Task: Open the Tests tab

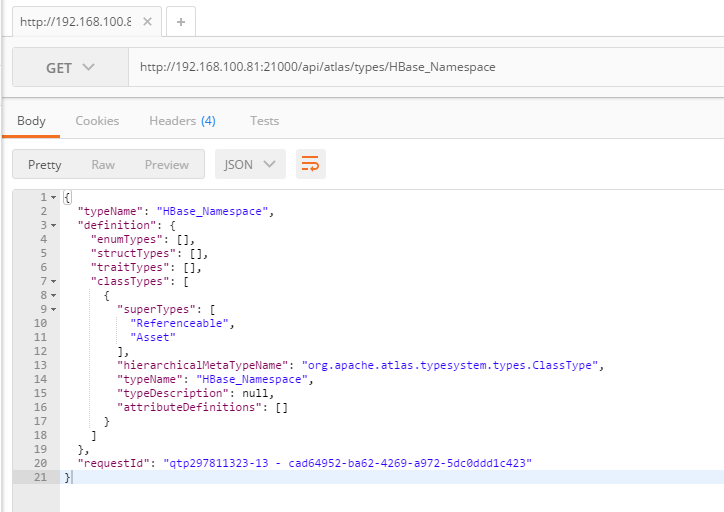Action: (x=265, y=121)
